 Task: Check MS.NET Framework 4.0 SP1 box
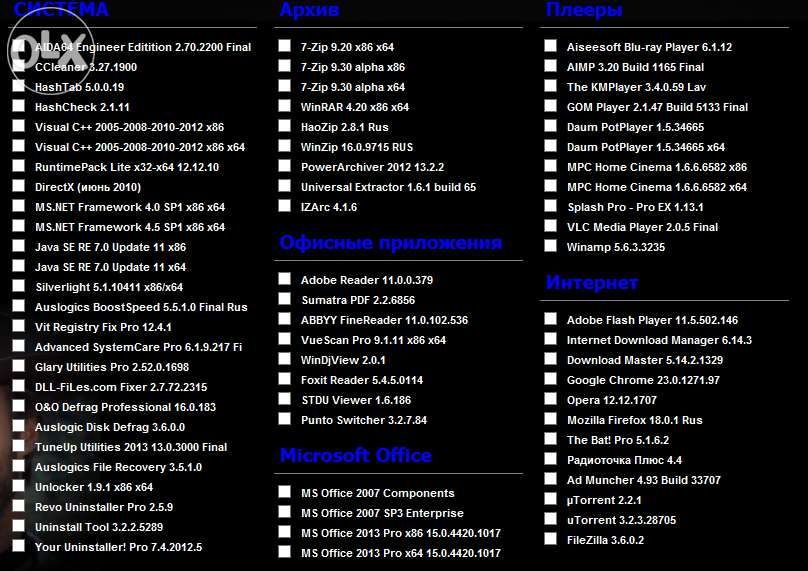(19, 206)
